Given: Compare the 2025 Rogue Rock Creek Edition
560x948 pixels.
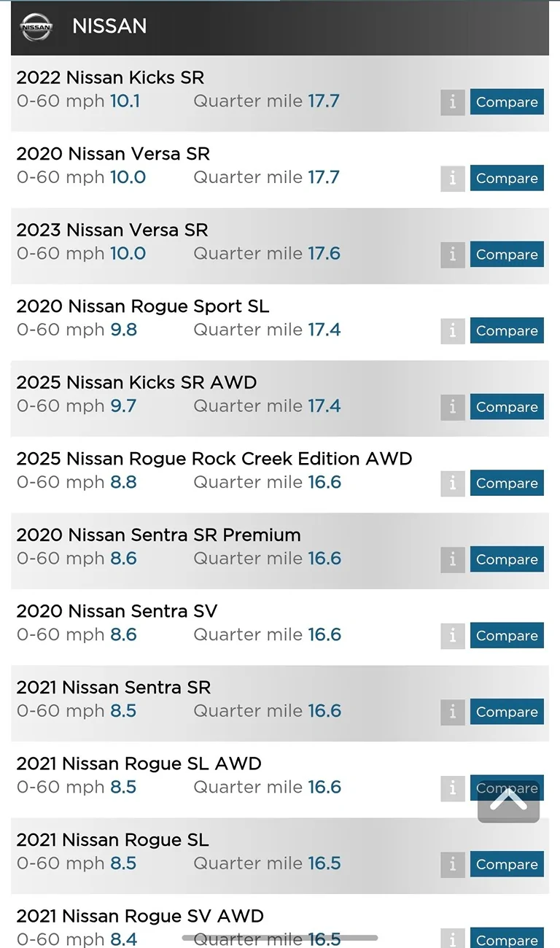Looking at the screenshot, I should 507,483.
